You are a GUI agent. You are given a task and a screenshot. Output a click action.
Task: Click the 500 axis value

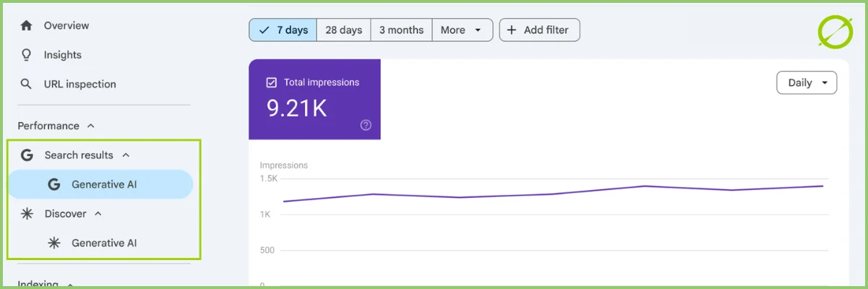267,250
